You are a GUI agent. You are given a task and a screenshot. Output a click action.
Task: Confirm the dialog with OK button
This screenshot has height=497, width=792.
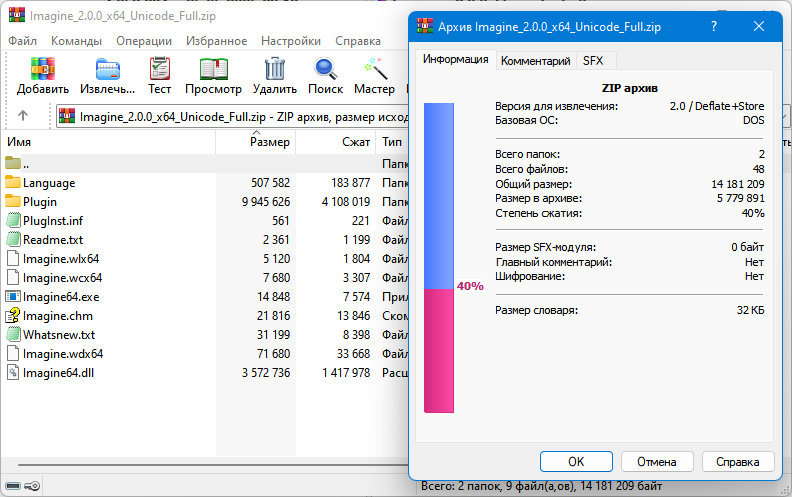pyautogui.click(x=576, y=461)
